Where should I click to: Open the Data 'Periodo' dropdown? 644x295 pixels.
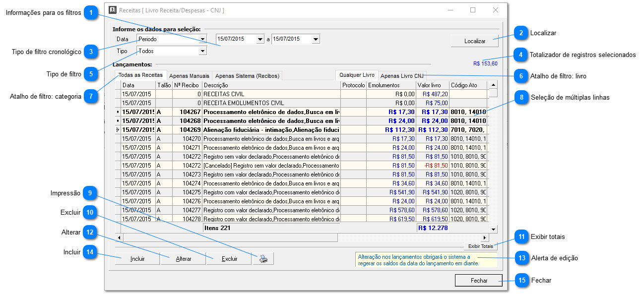point(202,39)
